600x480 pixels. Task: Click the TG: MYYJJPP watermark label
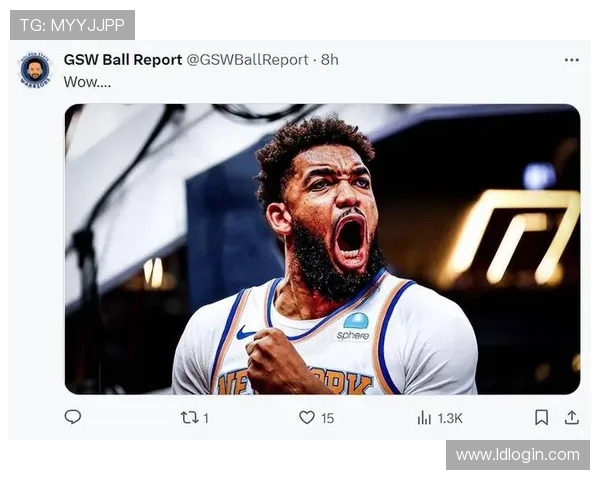point(72,25)
